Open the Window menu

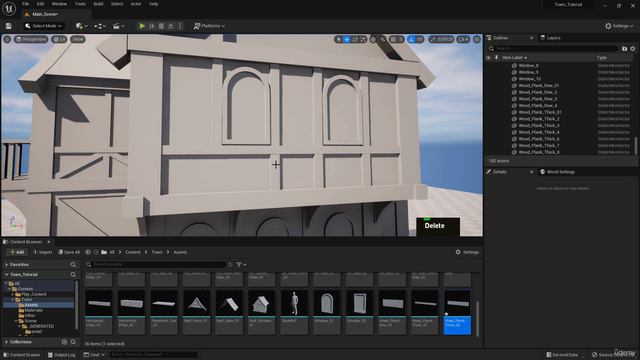[59, 4]
